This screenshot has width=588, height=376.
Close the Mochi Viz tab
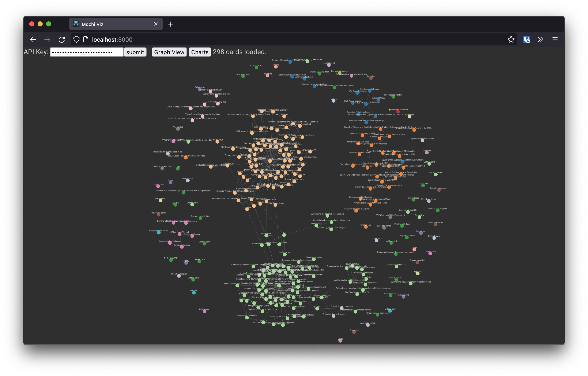point(156,24)
